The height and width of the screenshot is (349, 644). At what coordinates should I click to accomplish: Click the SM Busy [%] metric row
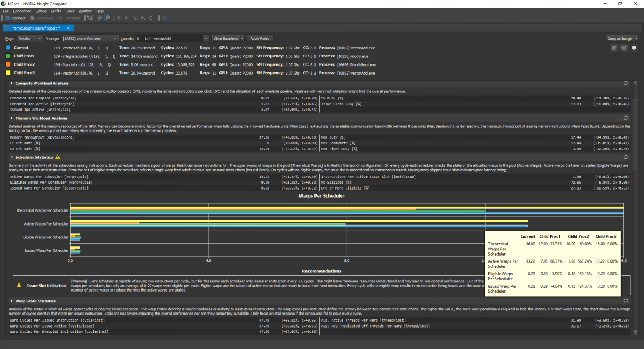point(475,98)
